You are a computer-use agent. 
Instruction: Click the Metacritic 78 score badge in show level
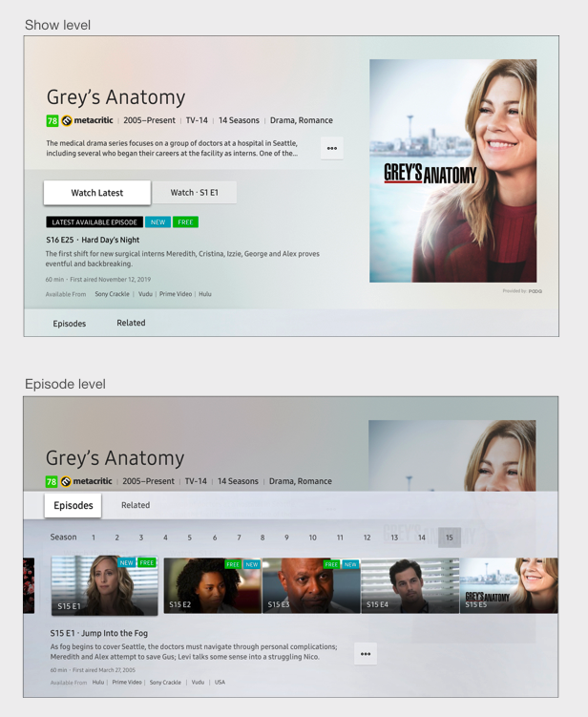pyautogui.click(x=52, y=120)
